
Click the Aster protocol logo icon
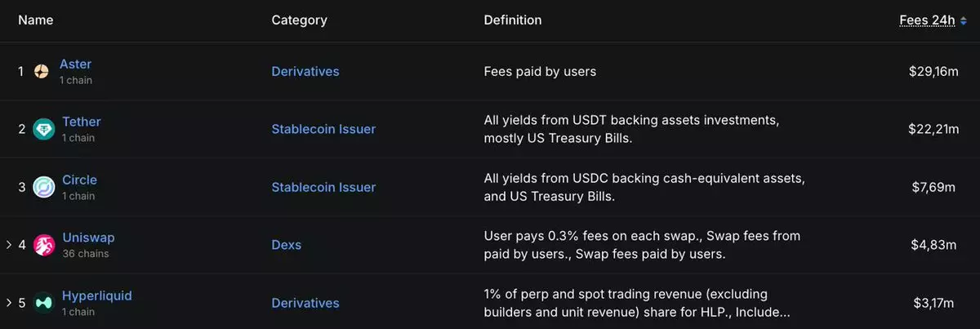(42, 72)
